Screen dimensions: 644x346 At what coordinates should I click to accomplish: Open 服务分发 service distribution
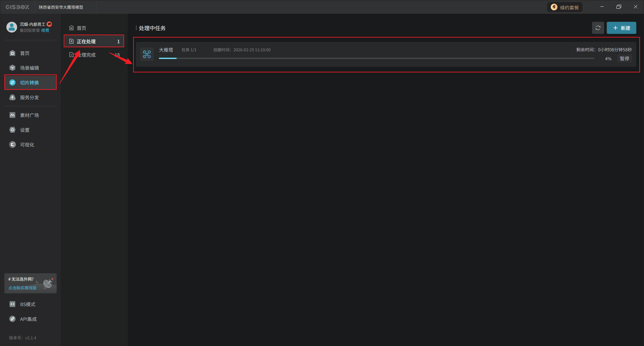(29, 98)
